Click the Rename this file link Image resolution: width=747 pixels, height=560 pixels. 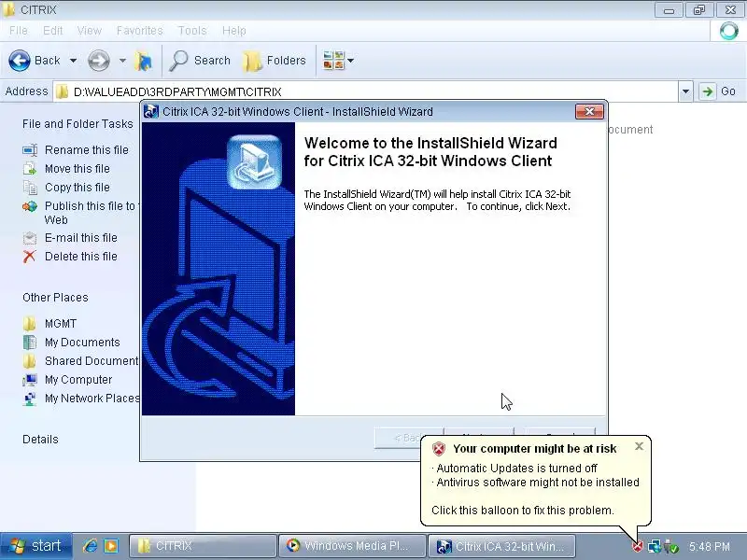tap(86, 150)
